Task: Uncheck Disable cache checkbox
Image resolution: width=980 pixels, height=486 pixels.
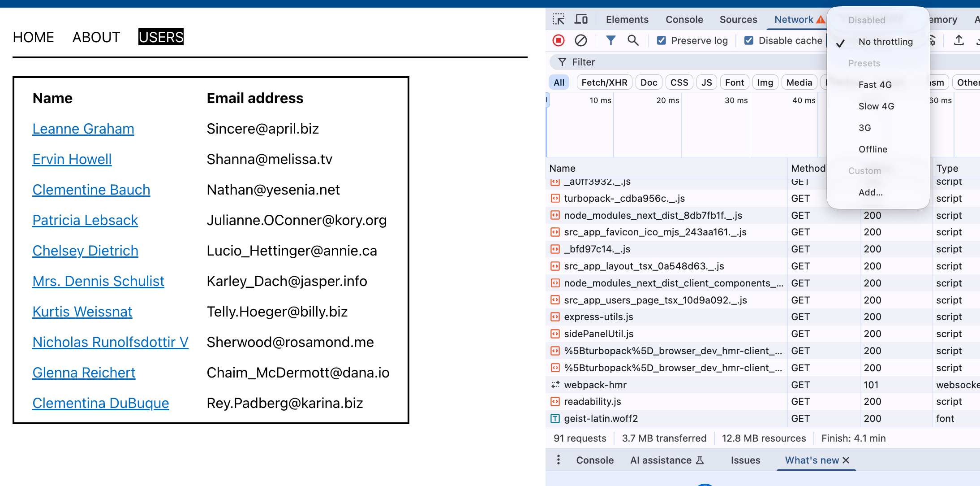Action: (748, 40)
